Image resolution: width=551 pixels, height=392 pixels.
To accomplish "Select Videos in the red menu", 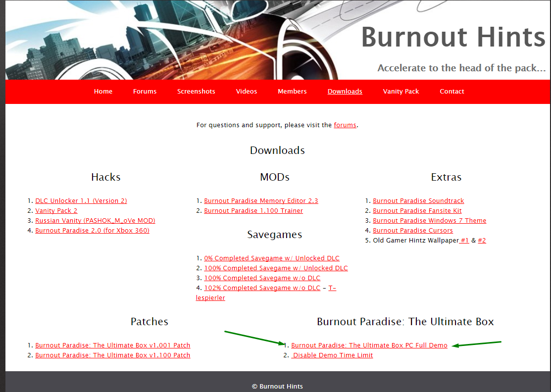I will 247,92.
